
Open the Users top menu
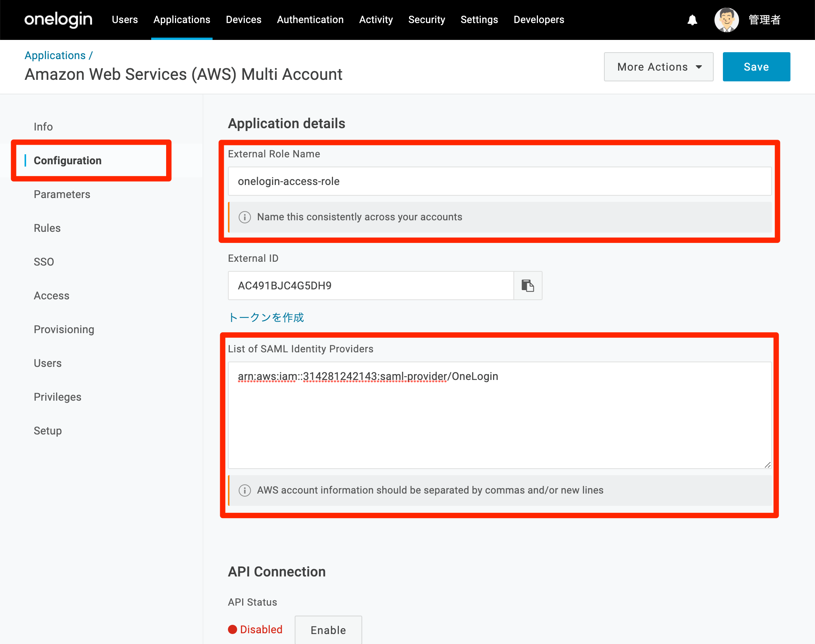[125, 20]
